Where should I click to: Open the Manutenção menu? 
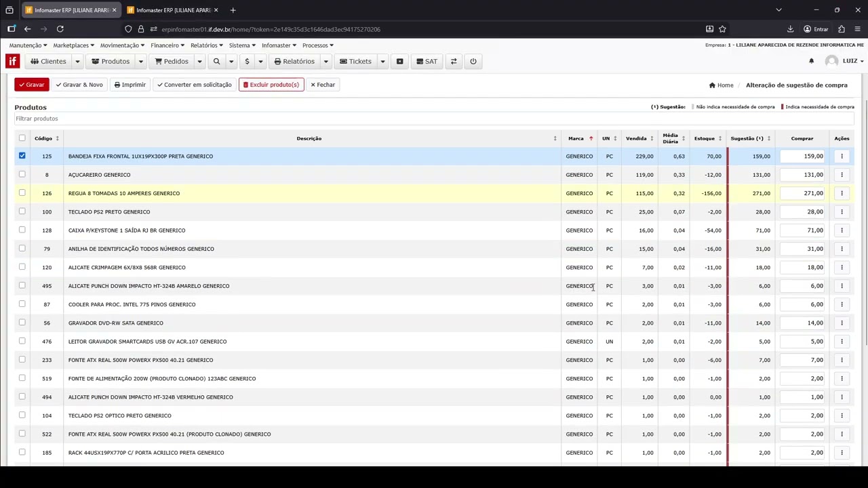pyautogui.click(x=28, y=45)
